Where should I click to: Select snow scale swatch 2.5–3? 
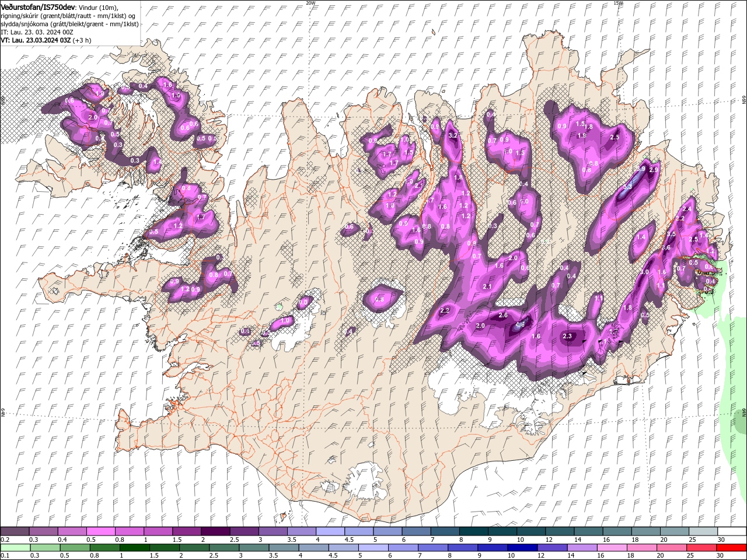coord(244,531)
